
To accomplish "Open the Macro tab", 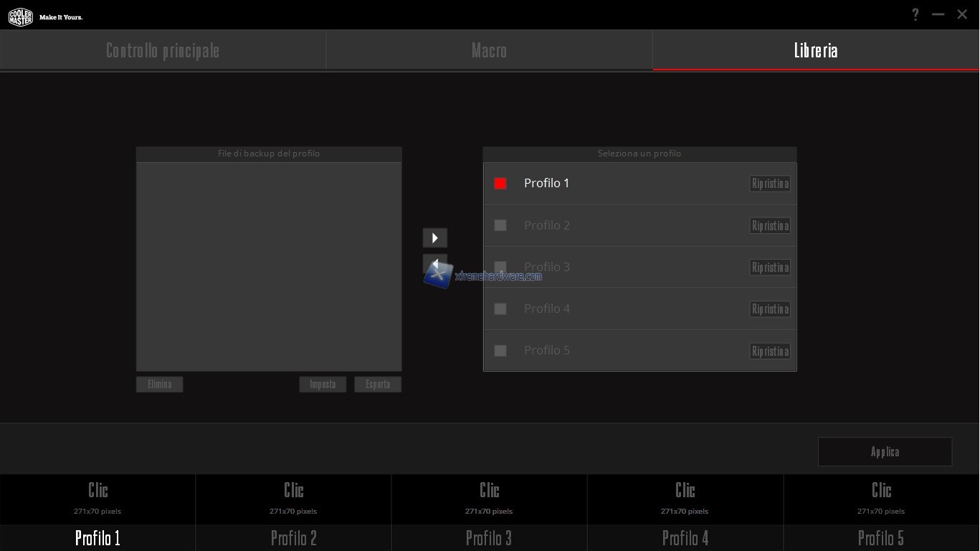I will 489,50.
